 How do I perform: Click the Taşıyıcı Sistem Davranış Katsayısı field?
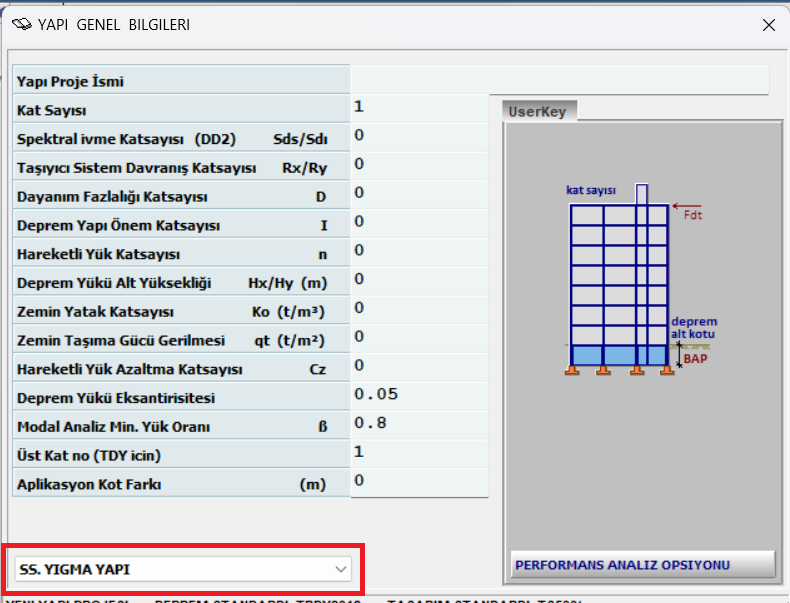(419, 166)
